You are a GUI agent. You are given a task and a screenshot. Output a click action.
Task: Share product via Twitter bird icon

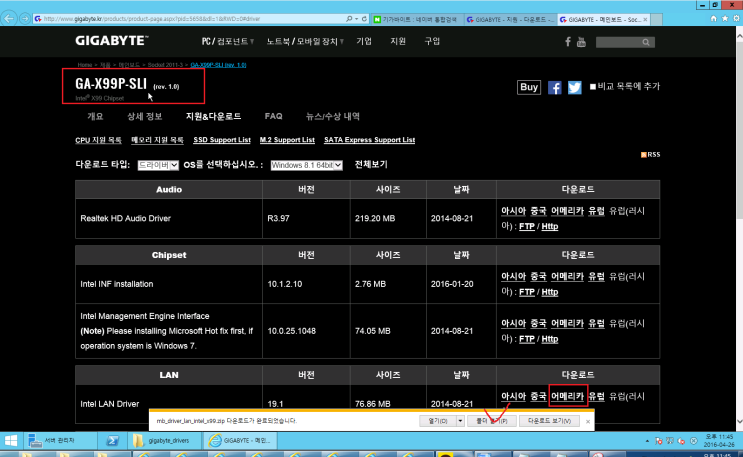click(575, 87)
